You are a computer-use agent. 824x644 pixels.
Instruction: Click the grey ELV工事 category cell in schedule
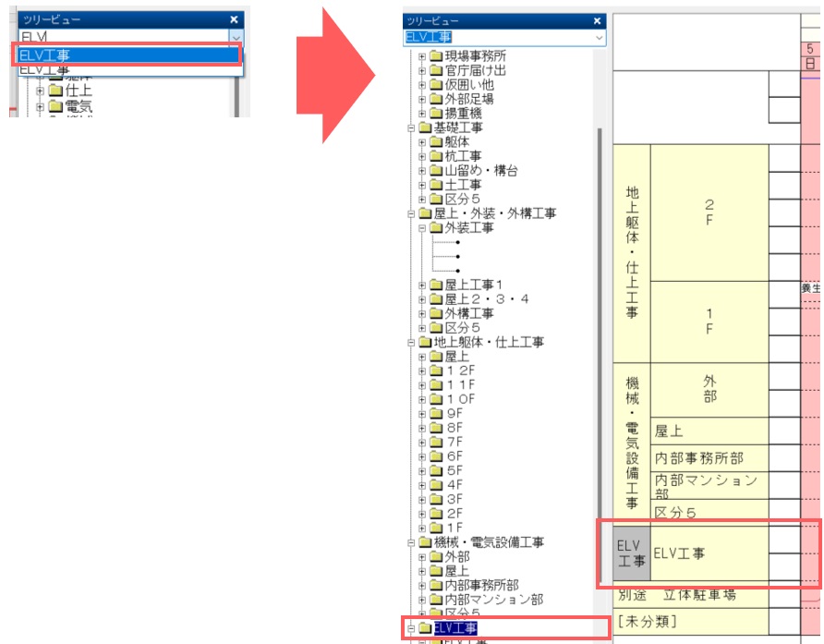632,553
